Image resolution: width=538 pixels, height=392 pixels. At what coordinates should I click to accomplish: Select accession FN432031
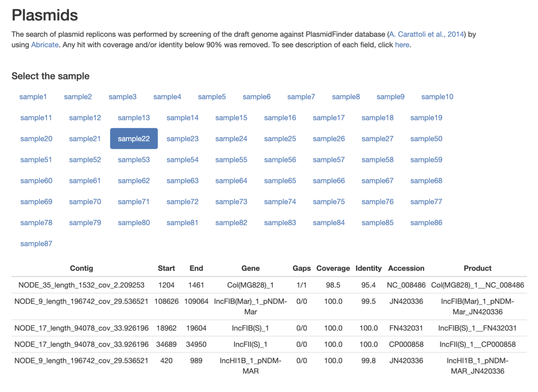click(406, 328)
